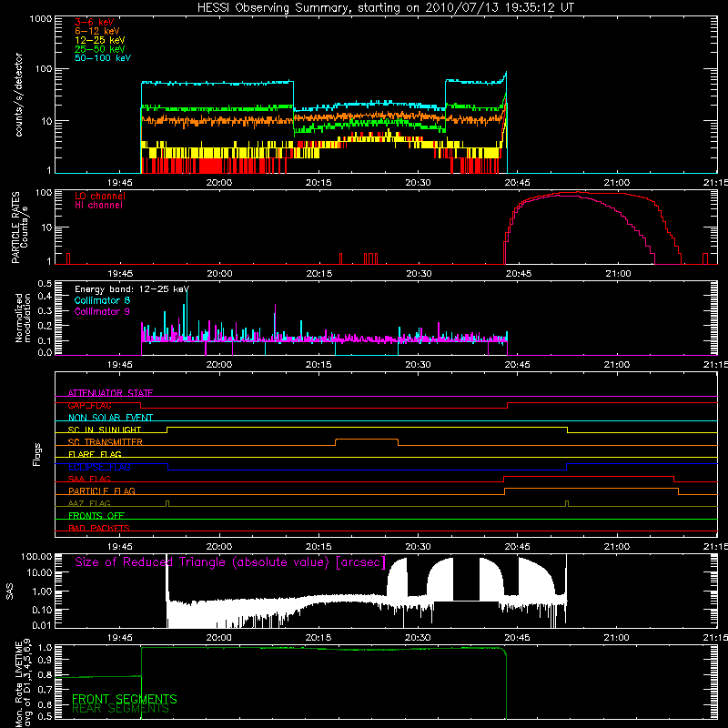728x728 pixels.
Task: Click the REAR SEGMENTS legend label
Action: pyautogui.click(x=120, y=709)
